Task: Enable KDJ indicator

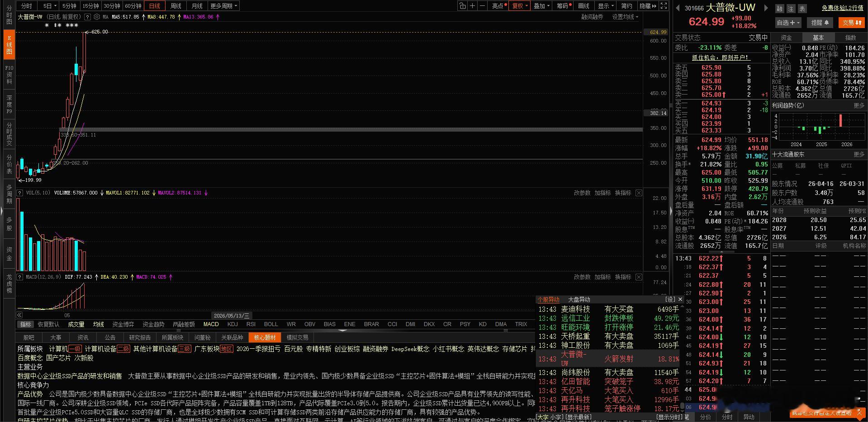Action: (232, 324)
